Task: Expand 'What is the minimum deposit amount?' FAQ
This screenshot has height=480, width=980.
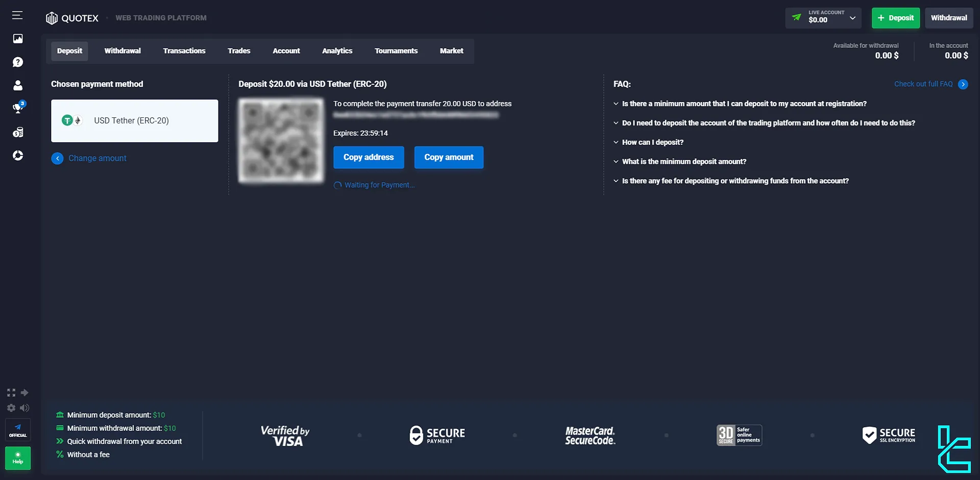Action: [680, 162]
